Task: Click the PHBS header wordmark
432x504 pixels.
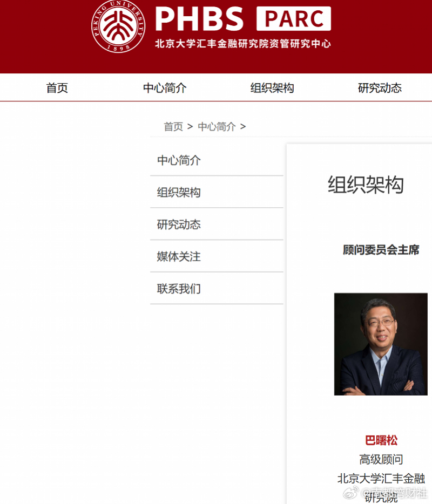Action: [x=199, y=19]
